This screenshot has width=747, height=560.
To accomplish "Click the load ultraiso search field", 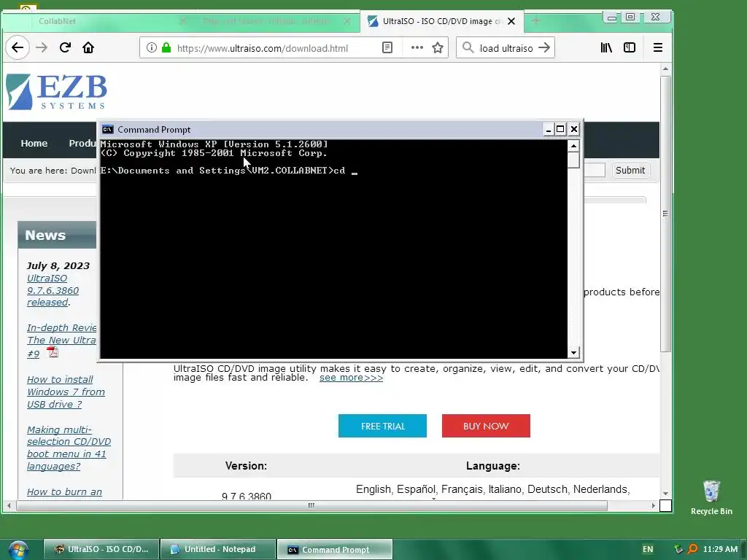I will (506, 48).
